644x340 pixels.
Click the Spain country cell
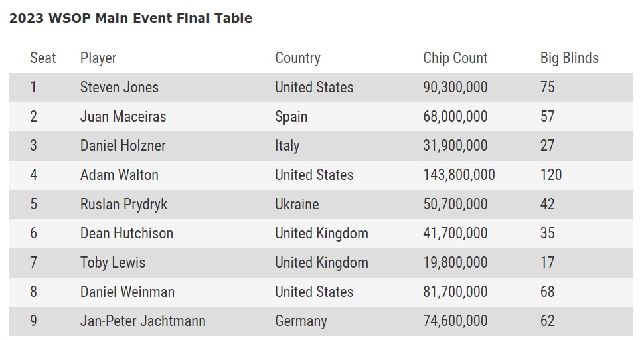click(x=291, y=116)
